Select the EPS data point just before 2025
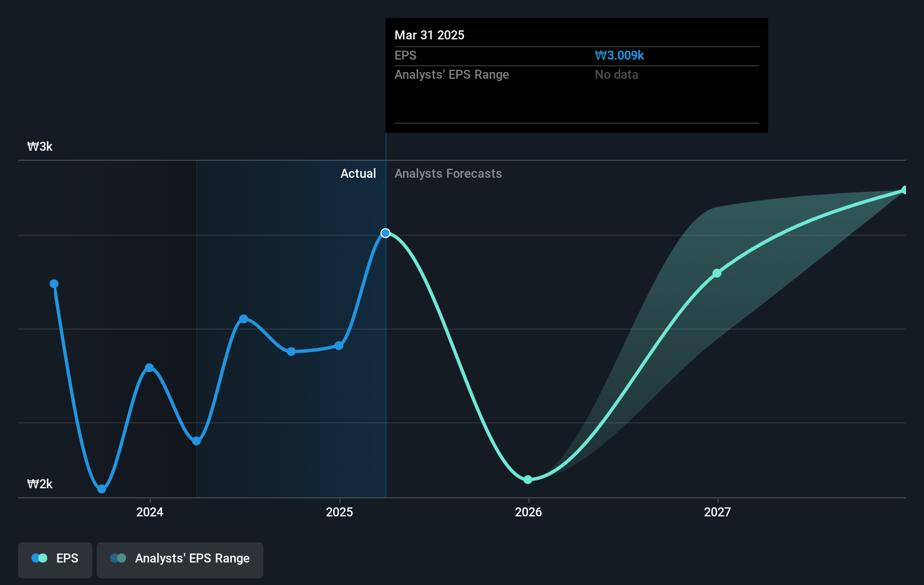This screenshot has height=585, width=924. pyautogui.click(x=339, y=345)
